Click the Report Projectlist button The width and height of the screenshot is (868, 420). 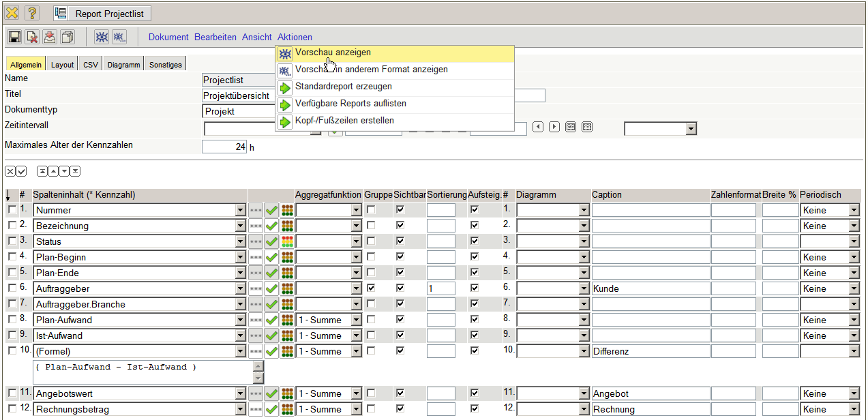click(x=102, y=14)
